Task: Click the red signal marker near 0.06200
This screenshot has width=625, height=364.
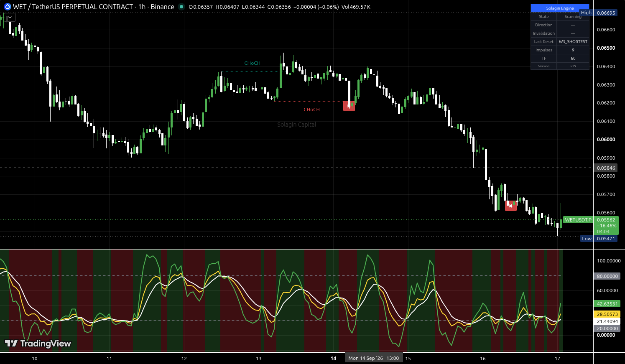Action: click(349, 106)
